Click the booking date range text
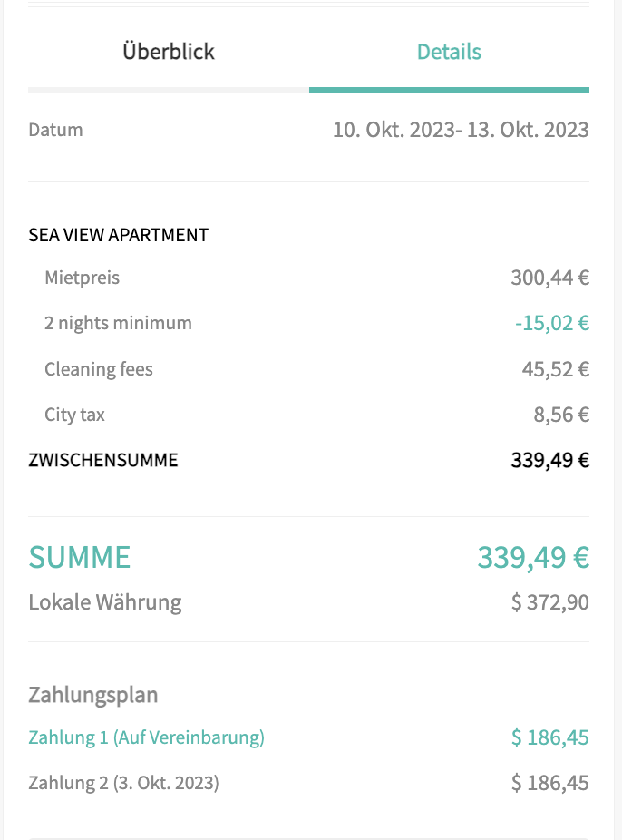Viewport: 622px width, 840px height. tap(461, 130)
